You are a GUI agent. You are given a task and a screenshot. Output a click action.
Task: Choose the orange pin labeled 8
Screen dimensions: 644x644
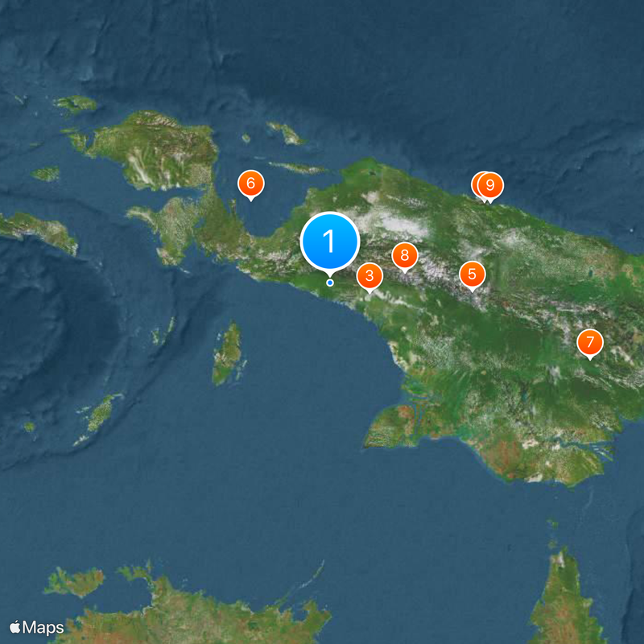(404, 256)
